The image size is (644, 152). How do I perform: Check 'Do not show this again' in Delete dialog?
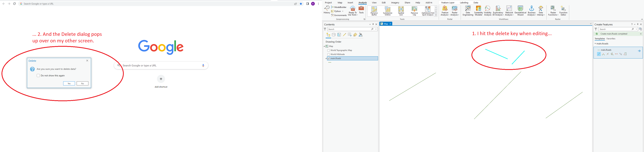point(38,75)
